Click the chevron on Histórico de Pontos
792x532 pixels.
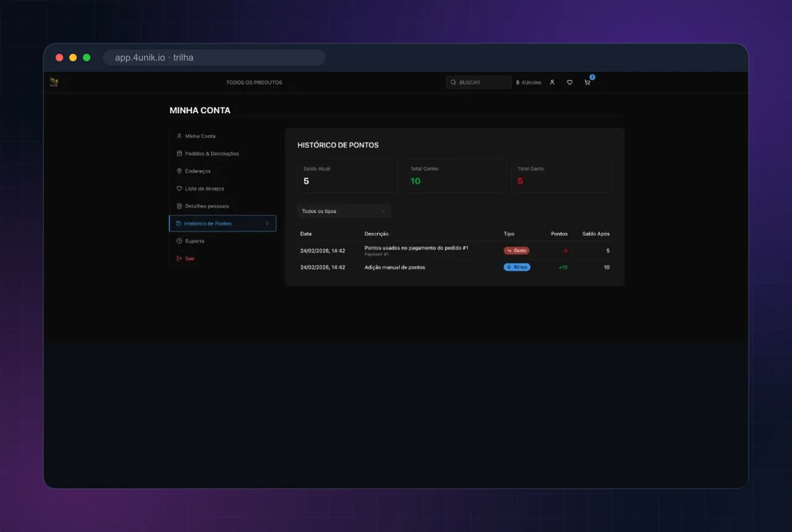267,223
